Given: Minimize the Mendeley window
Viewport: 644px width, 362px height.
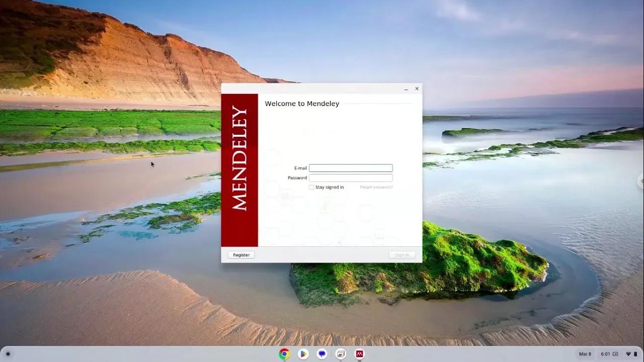Looking at the screenshot, I should point(406,89).
